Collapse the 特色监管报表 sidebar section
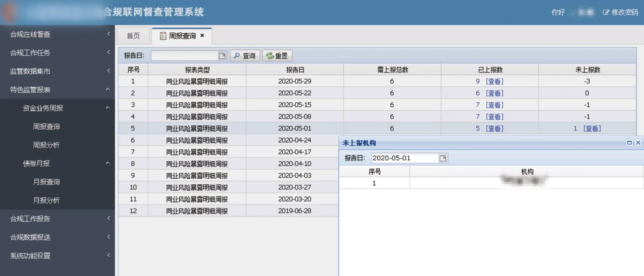The image size is (644, 276). (x=57, y=90)
